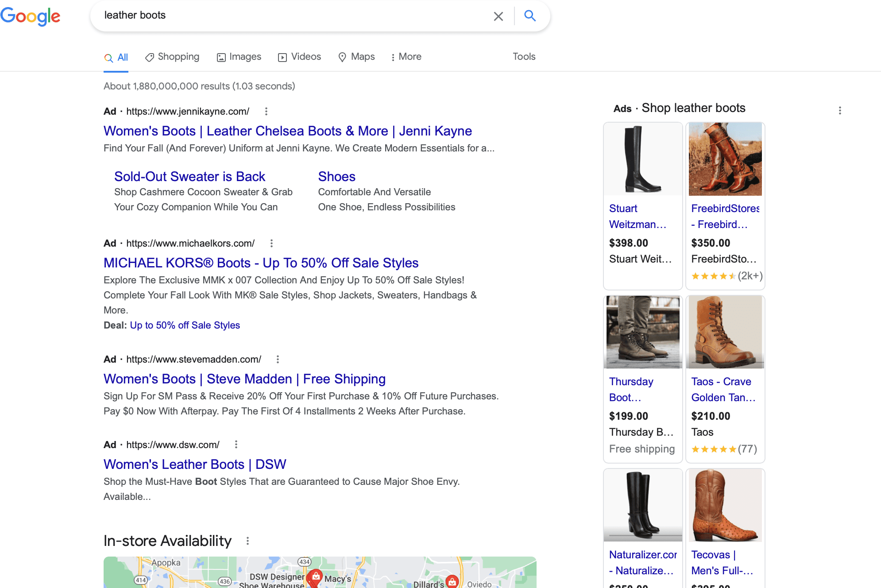Open options dots next to dsw.com ad
The width and height of the screenshot is (881, 588).
(x=236, y=444)
